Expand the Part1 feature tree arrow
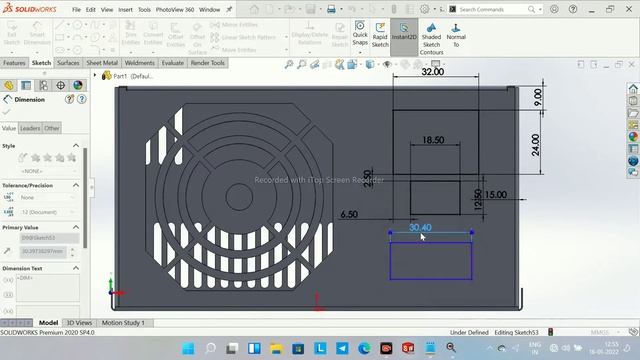The width and height of the screenshot is (640, 360). coord(95,76)
